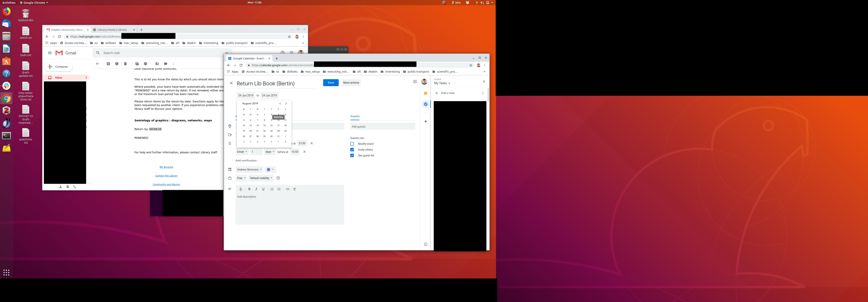Go to the next month in the date picker
This screenshot has width=868, height=302.
point(286,104)
